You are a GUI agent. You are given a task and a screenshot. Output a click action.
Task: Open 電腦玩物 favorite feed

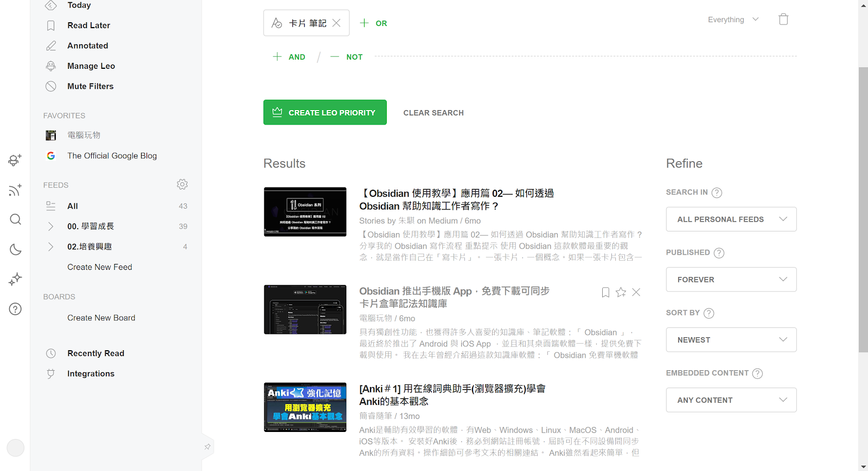(x=84, y=135)
